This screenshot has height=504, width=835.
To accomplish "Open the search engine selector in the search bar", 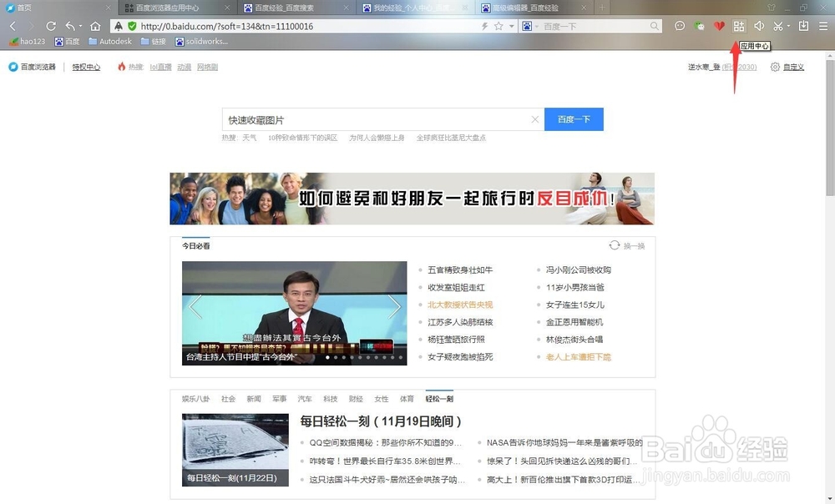I will (x=528, y=26).
